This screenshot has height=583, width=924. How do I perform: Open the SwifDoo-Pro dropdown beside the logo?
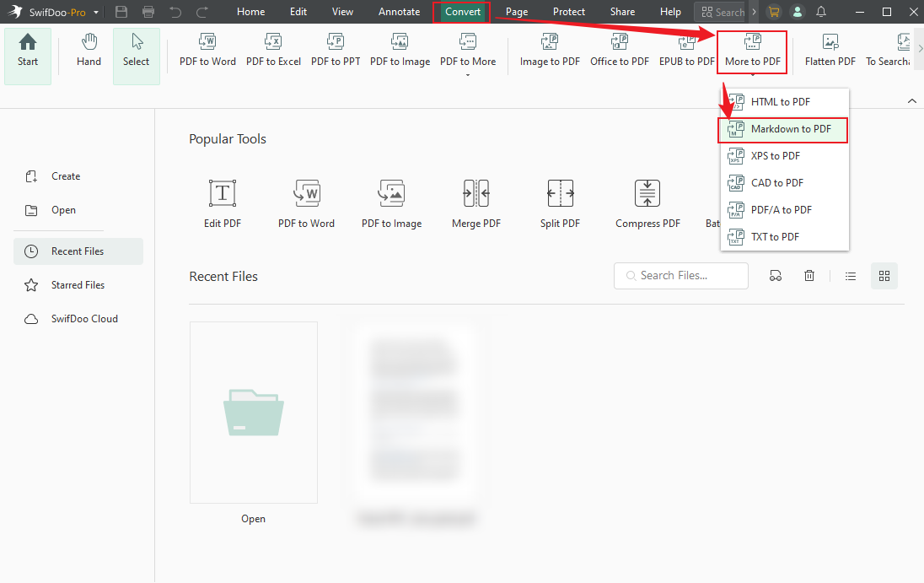(x=96, y=12)
